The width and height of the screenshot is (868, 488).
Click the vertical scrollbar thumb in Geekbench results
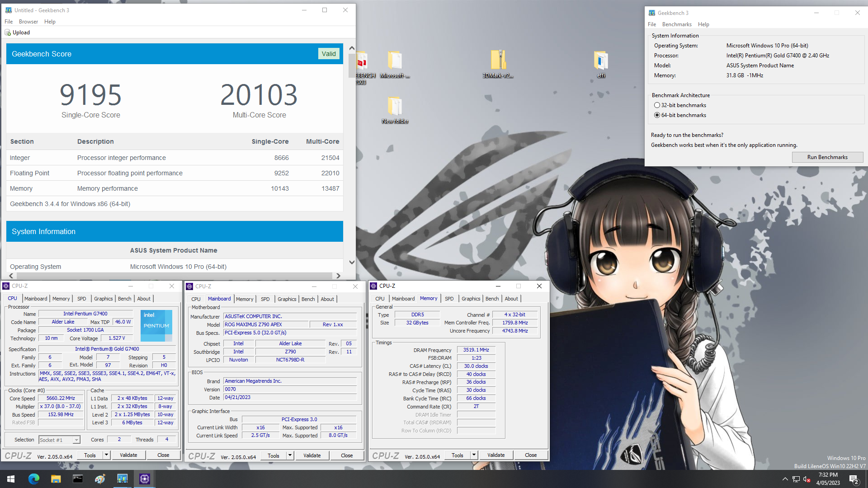352,66
